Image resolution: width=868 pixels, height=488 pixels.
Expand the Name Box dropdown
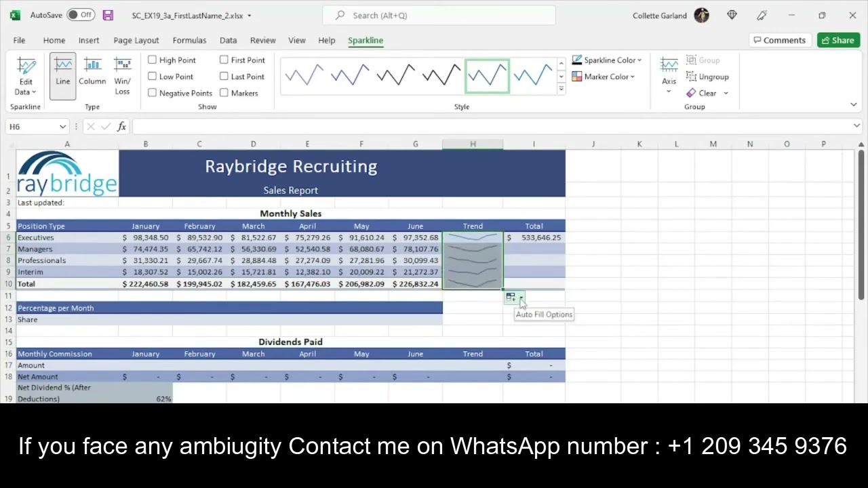[62, 127]
